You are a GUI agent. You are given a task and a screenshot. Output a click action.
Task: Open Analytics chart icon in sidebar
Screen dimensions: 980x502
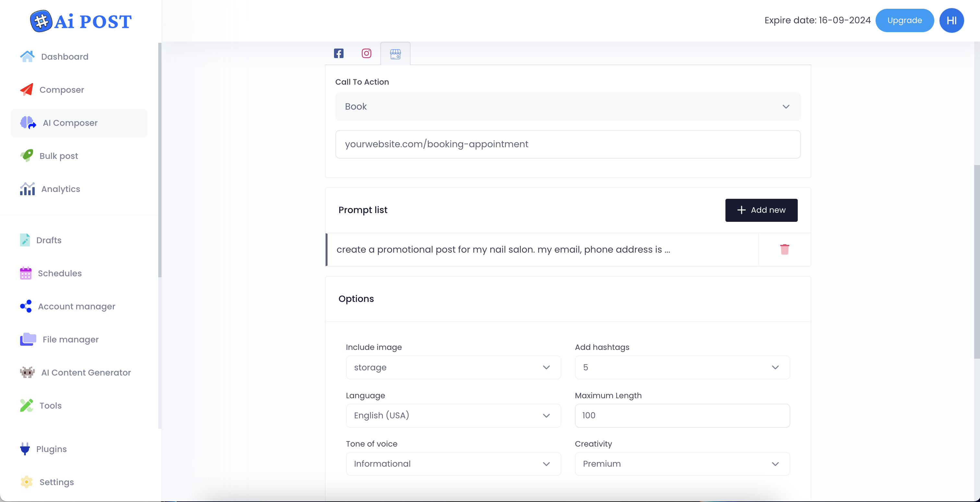coord(27,189)
